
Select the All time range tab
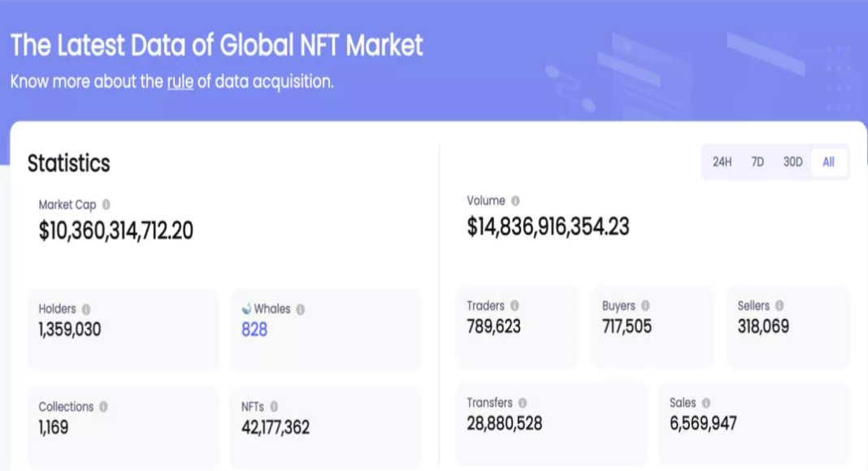coord(828,162)
